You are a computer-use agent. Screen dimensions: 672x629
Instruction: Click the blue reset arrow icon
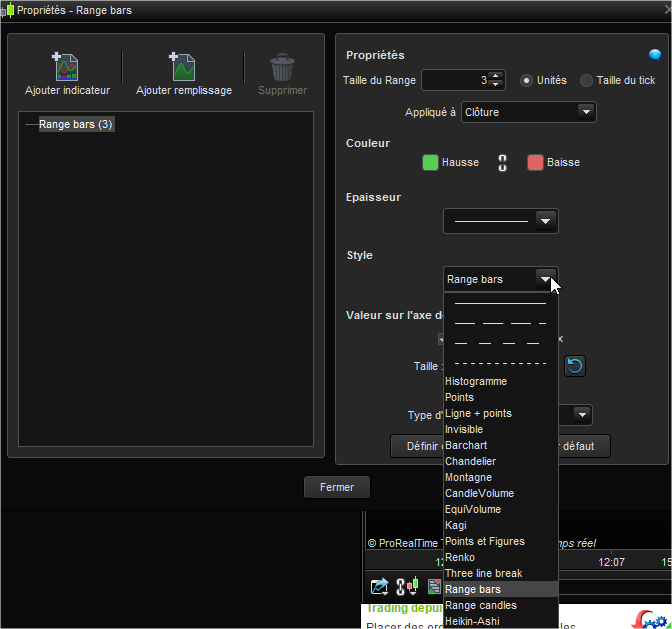(x=575, y=366)
